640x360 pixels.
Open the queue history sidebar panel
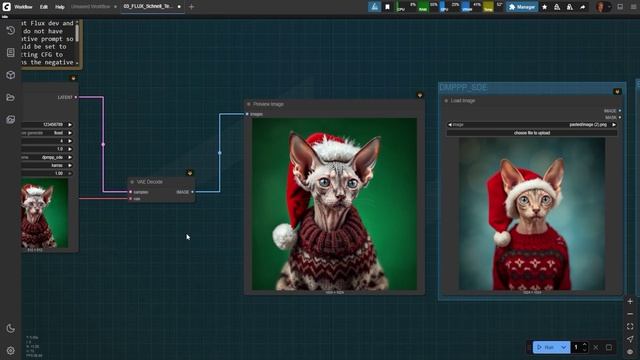click(11, 30)
